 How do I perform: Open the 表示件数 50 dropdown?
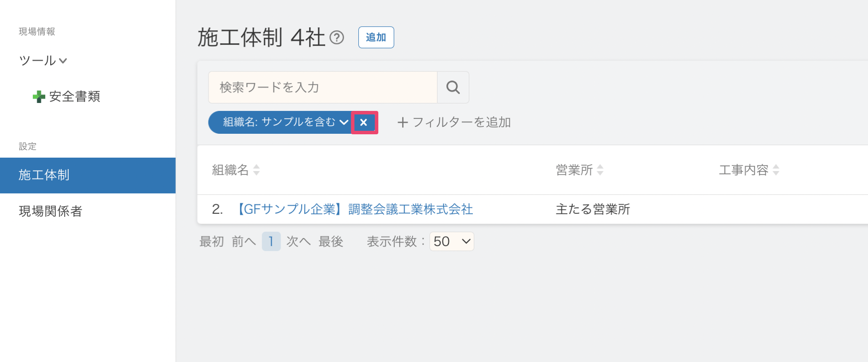click(x=451, y=242)
